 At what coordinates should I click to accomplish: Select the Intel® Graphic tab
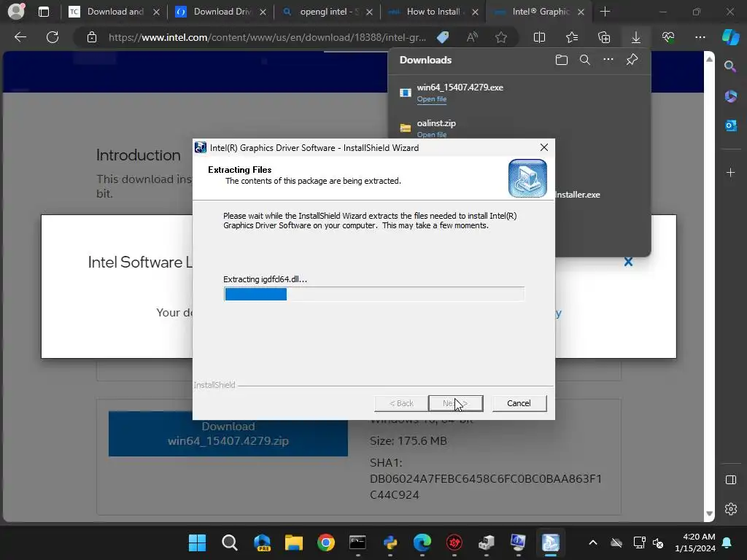[538, 12]
